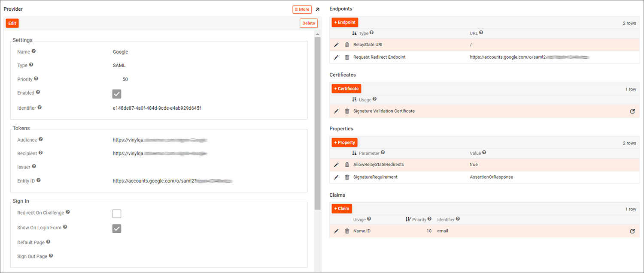Sort claims by Priority column
The width and height of the screenshot is (644, 273).
coord(419,219)
